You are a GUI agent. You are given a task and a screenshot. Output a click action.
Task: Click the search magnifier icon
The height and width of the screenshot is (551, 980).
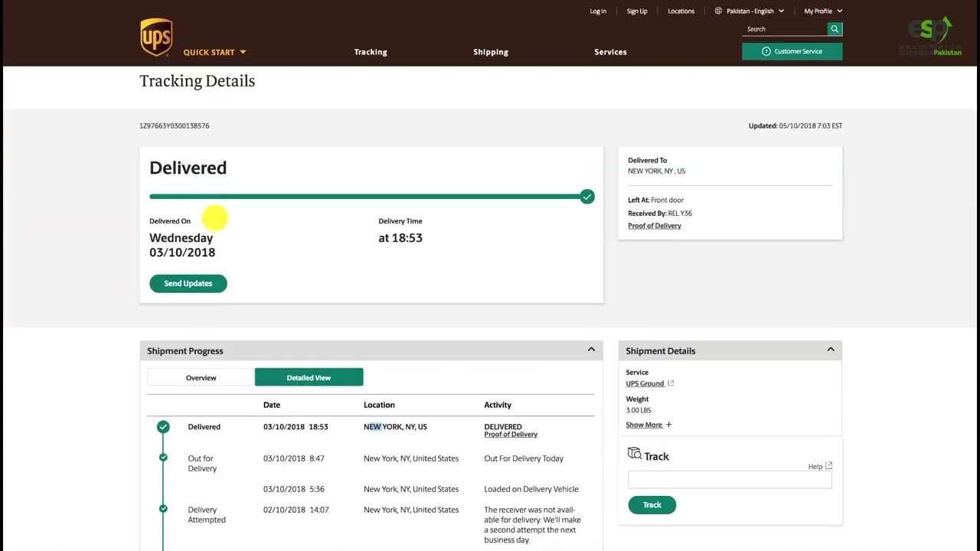click(835, 29)
